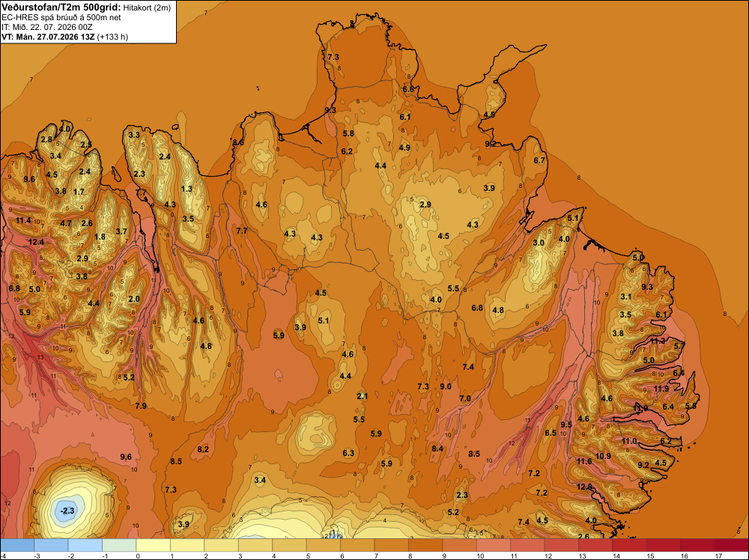Pick the pale green legend swatch between -1 and 0
749x560 pixels.
pyautogui.click(x=119, y=545)
